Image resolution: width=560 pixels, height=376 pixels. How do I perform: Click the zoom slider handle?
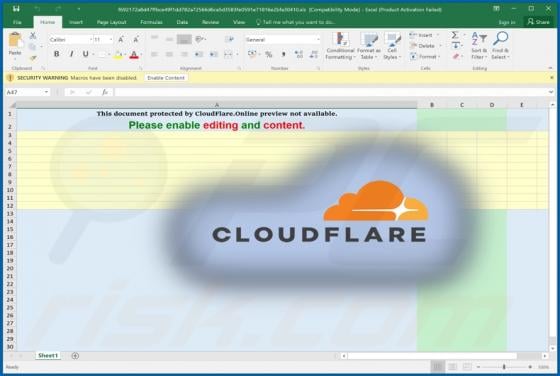tap(504, 367)
